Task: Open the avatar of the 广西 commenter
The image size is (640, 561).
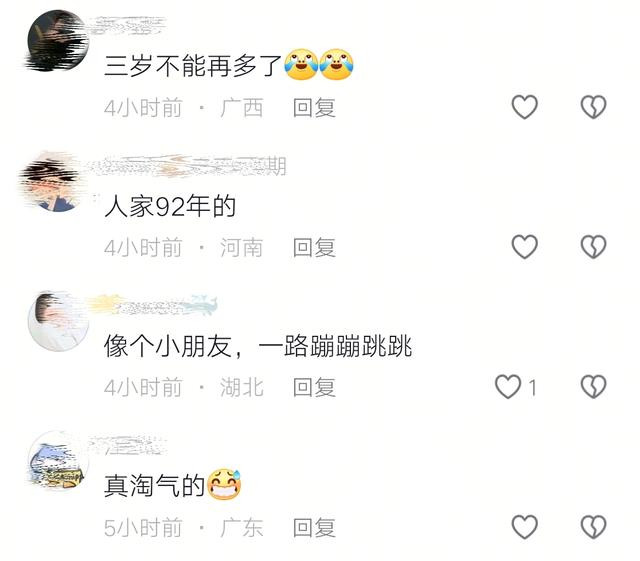Action: (58, 40)
